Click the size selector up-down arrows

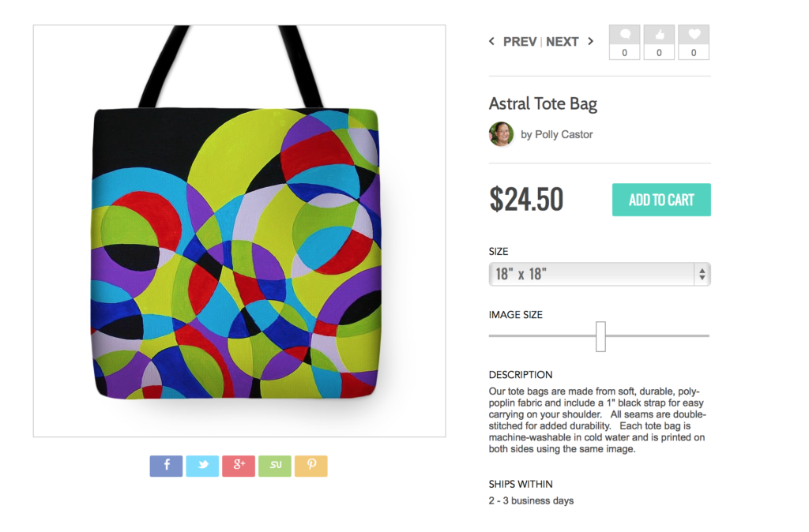point(702,274)
